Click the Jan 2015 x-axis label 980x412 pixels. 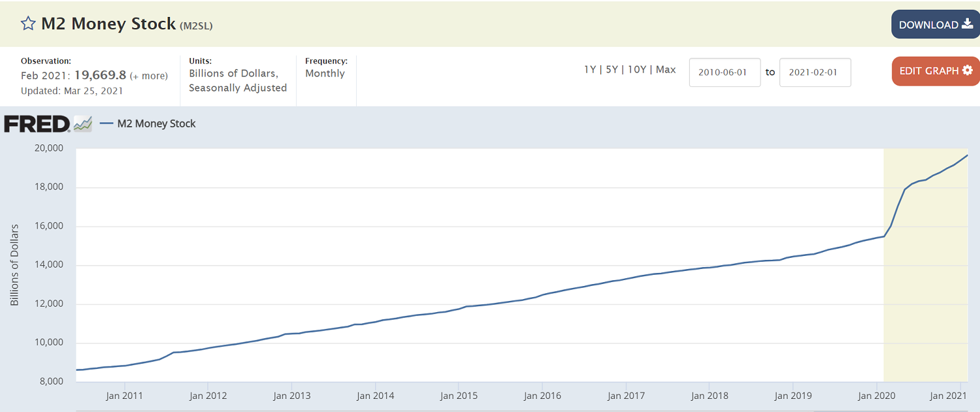(458, 396)
